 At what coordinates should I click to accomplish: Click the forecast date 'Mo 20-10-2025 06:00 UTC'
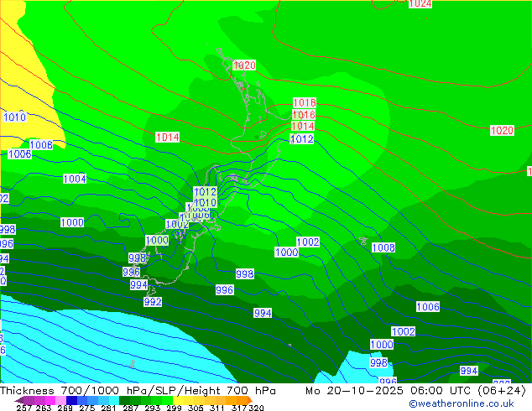[388, 391]
